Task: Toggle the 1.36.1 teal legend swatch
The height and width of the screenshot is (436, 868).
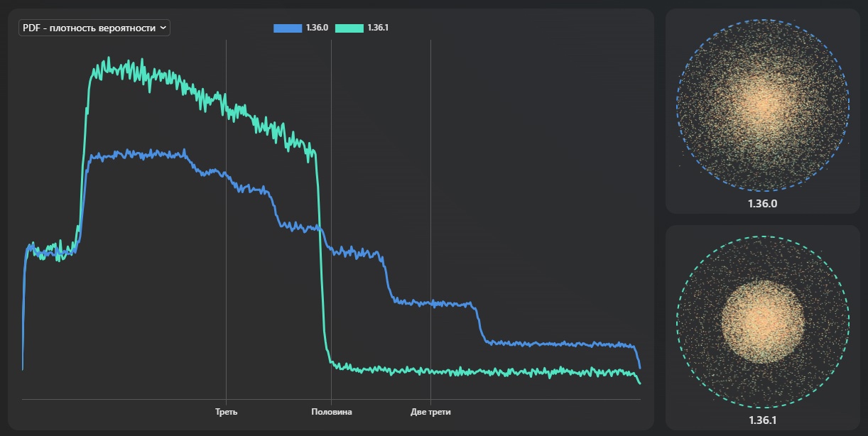Action: pos(349,28)
